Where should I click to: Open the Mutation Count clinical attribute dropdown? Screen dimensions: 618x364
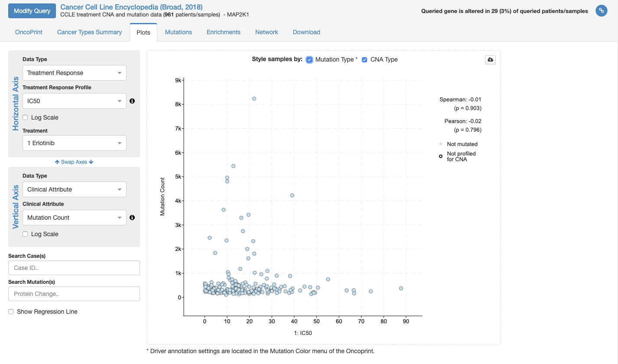[x=74, y=218]
